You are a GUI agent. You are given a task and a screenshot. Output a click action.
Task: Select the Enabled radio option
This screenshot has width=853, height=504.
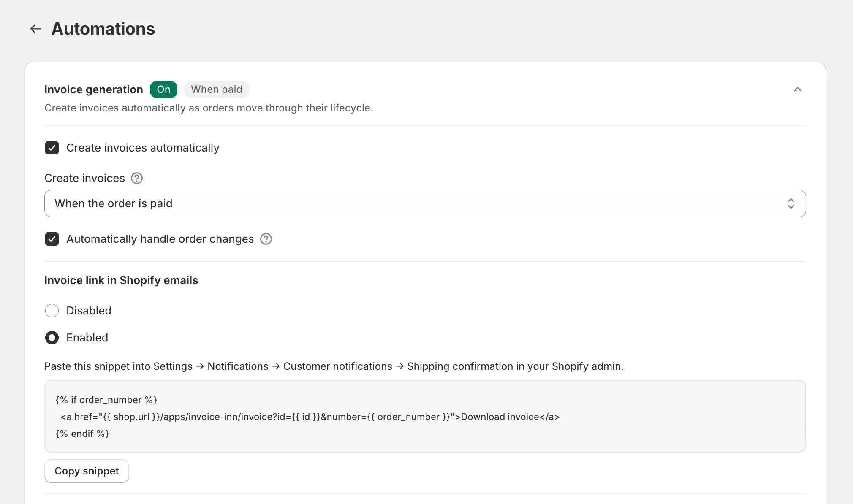point(52,338)
